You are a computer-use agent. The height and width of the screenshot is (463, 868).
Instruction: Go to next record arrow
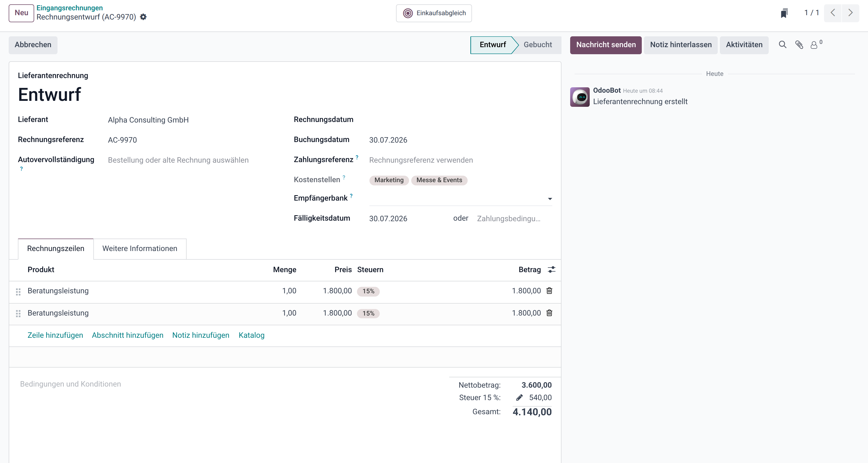[x=850, y=13]
